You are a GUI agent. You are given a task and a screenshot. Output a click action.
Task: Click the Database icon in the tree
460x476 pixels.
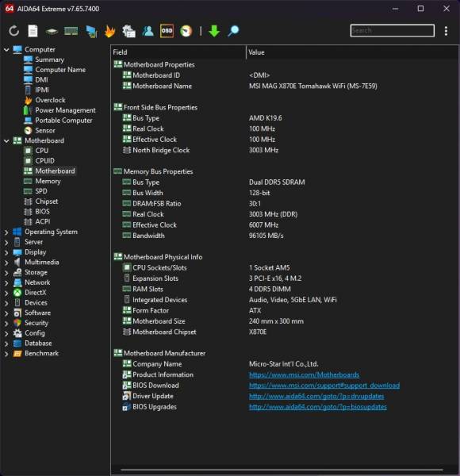pos(17,344)
